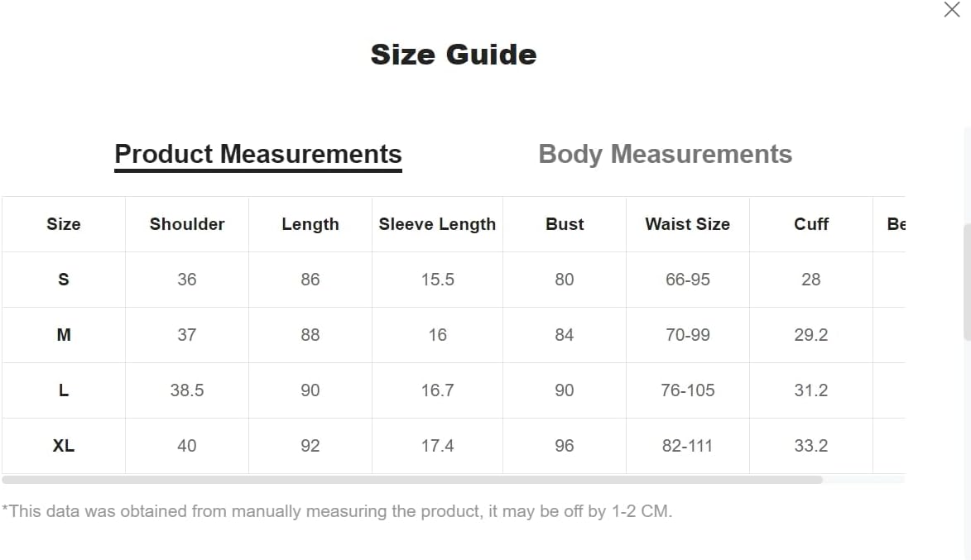Viewport: 971px width, 560px height.
Task: Click the Length column header
Action: tap(310, 224)
